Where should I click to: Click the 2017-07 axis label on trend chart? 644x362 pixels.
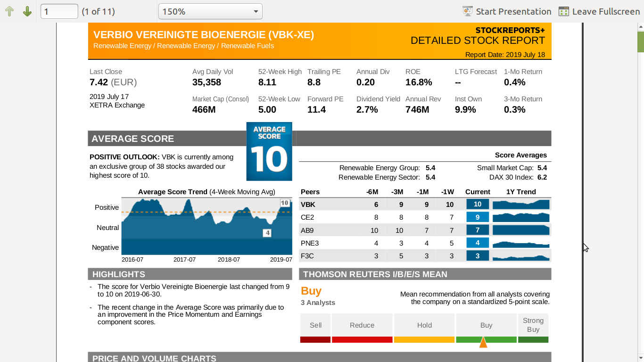(184, 260)
